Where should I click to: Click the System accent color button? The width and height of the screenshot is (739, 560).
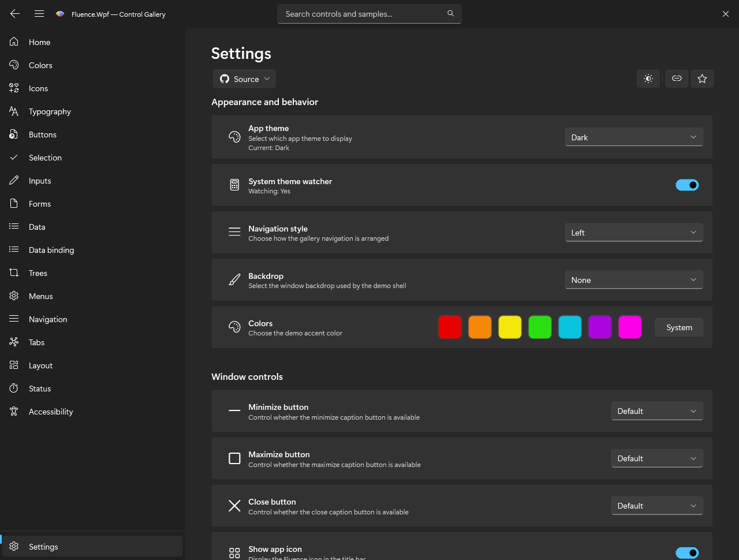click(679, 327)
